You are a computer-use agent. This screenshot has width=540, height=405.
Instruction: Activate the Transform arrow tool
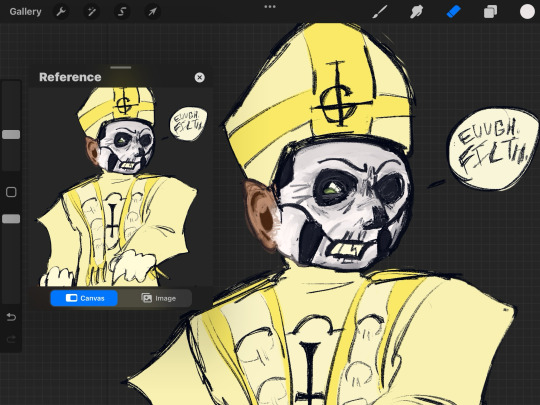tap(152, 12)
